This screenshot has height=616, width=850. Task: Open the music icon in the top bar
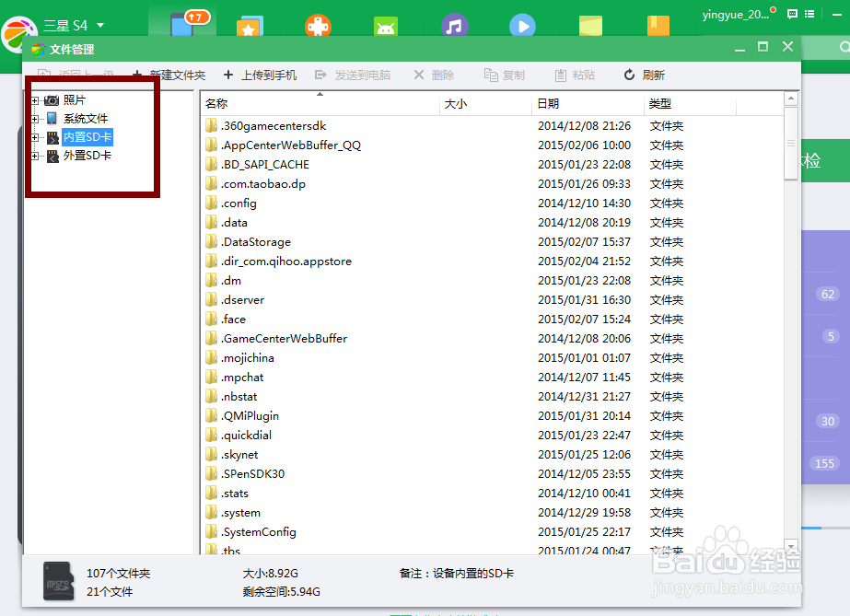[x=454, y=25]
